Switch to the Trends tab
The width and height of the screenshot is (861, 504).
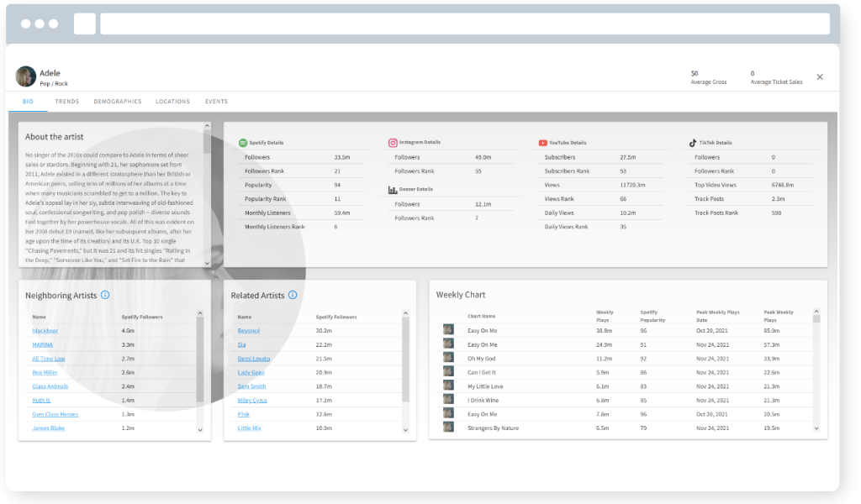click(67, 102)
